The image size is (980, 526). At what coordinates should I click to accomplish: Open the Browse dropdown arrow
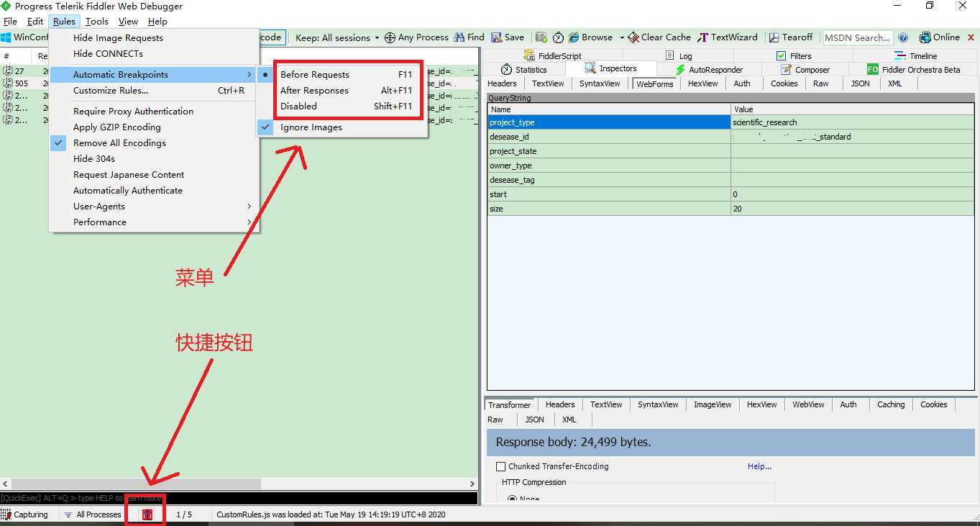click(x=620, y=38)
